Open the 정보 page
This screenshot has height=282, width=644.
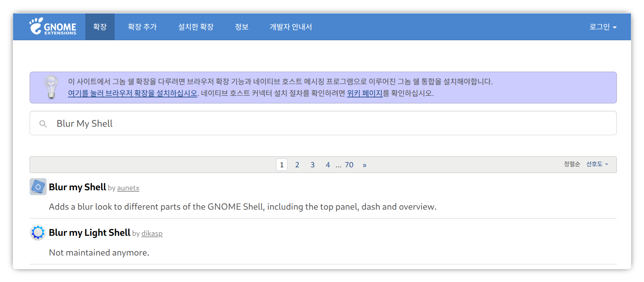pyautogui.click(x=242, y=27)
